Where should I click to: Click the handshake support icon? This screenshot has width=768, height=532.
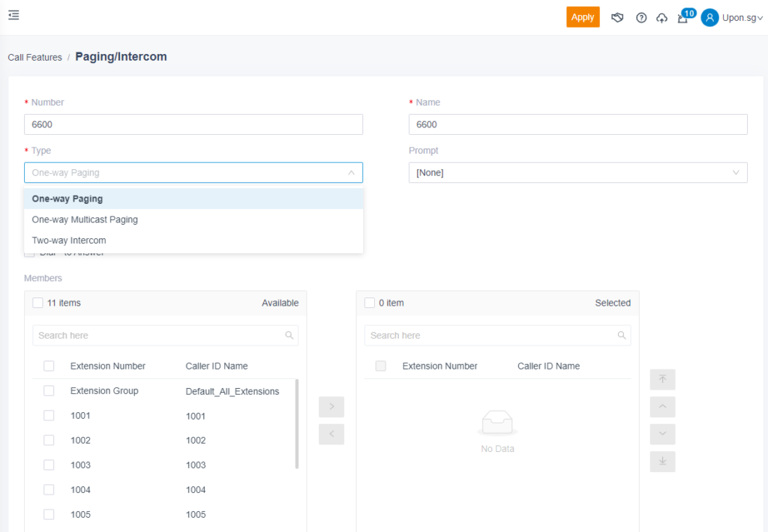pos(618,17)
